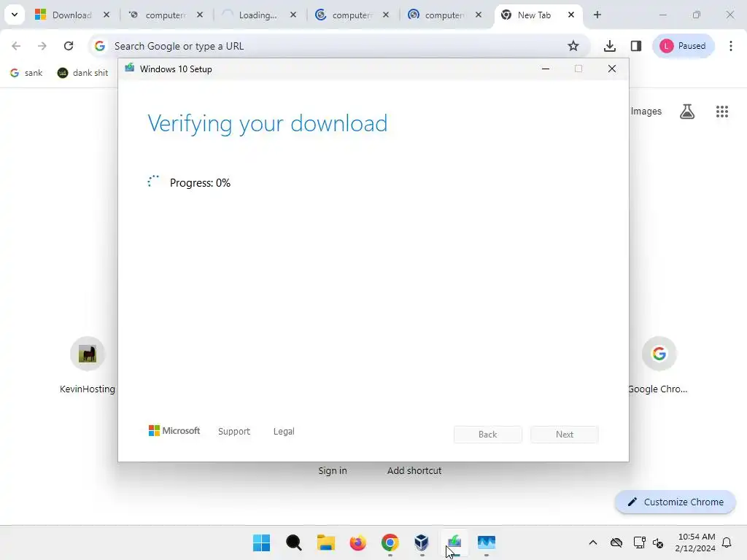This screenshot has width=747, height=560.
Task: Open the KevinHosting shortcut
Action: pyautogui.click(x=88, y=365)
